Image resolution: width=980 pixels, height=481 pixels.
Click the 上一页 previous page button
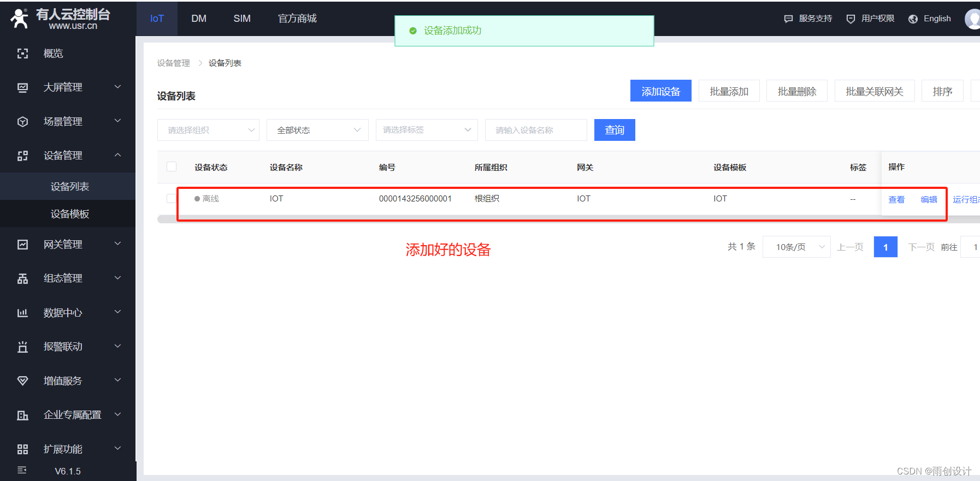[850, 247]
